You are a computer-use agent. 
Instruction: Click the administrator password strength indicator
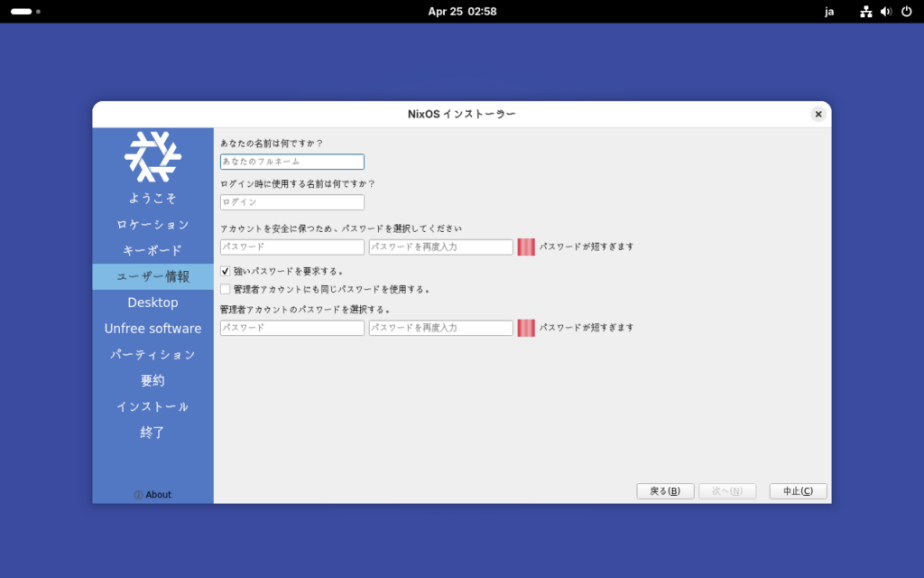[526, 328]
